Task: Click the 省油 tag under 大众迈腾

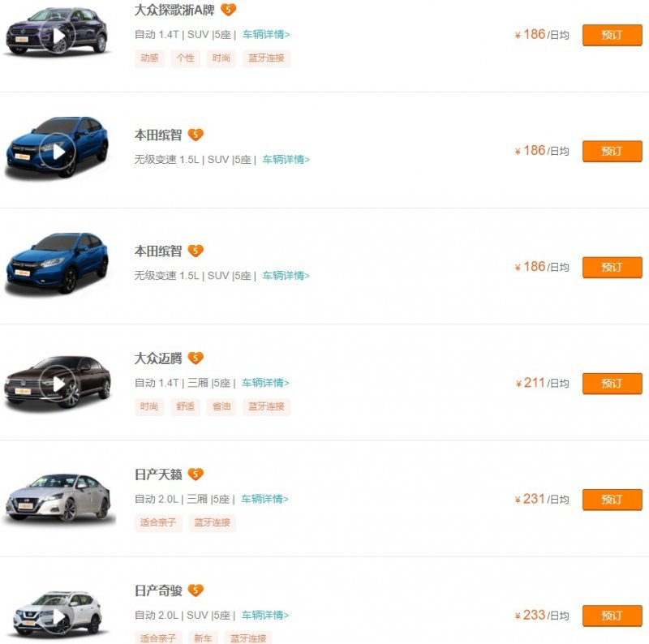Action: pos(221,406)
